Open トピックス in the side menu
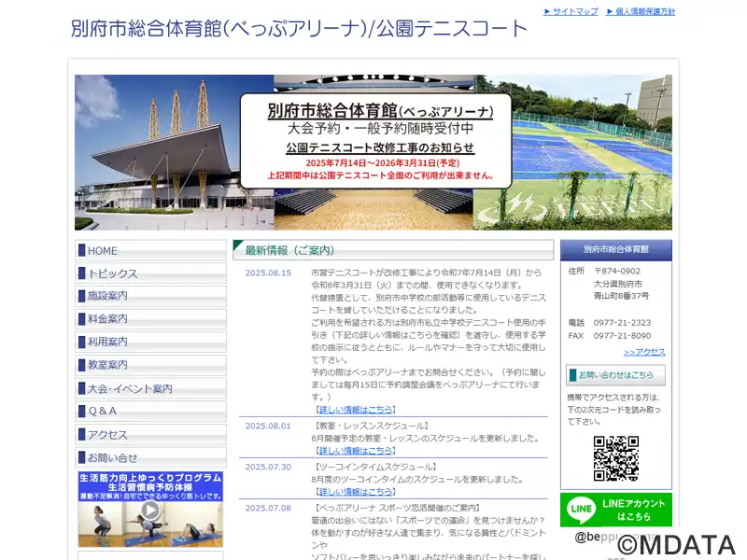This screenshot has width=747, height=560. (150, 273)
